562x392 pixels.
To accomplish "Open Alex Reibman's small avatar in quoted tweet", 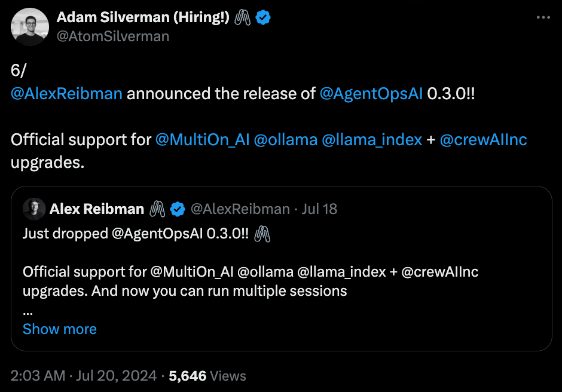I will pyautogui.click(x=34, y=209).
